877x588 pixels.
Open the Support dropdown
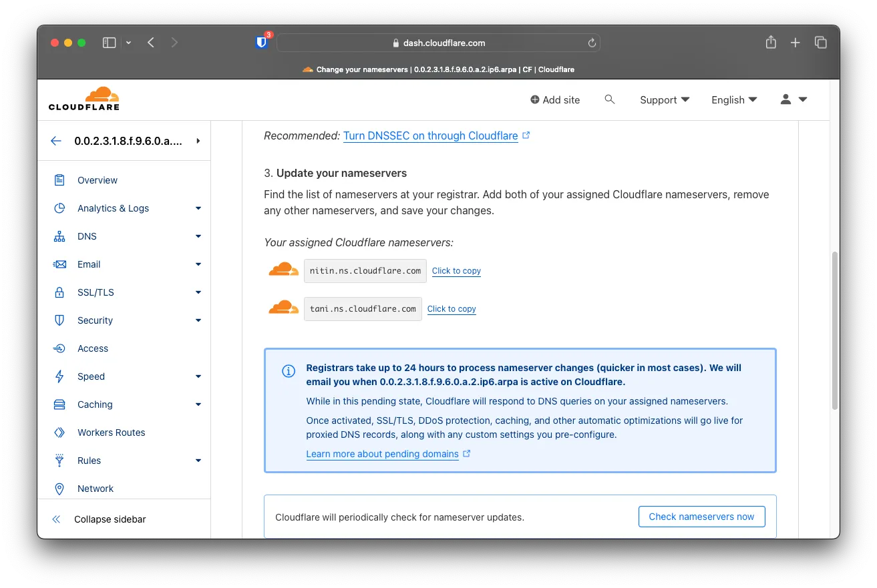[664, 99]
